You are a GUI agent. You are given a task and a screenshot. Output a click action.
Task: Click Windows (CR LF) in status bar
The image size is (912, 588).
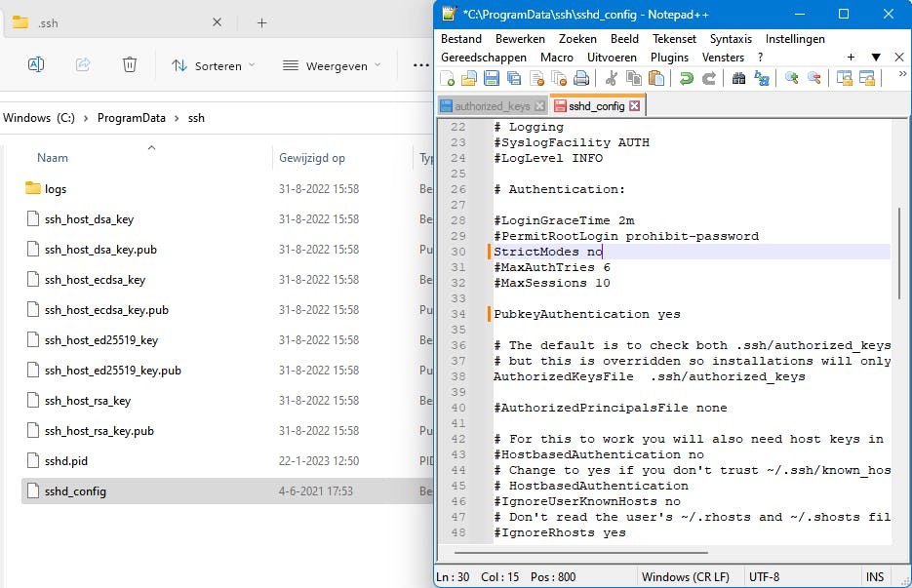(685, 576)
